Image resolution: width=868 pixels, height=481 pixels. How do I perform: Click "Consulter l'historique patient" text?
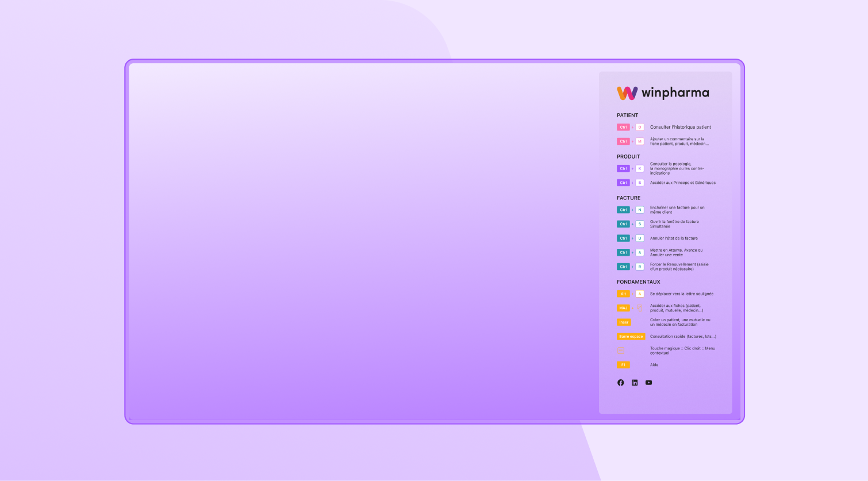click(680, 128)
